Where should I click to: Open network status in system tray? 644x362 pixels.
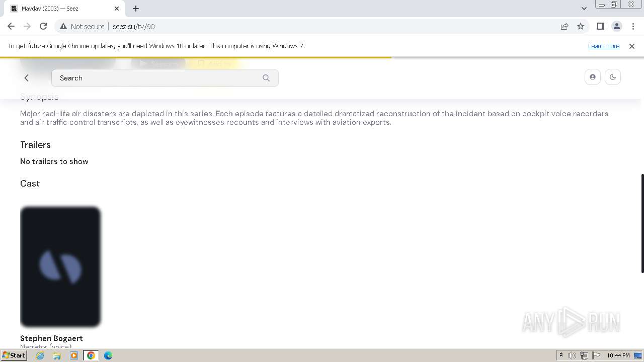pos(584,355)
